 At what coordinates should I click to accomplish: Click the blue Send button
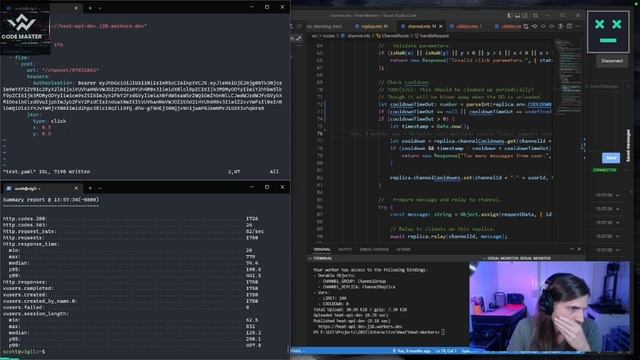611,158
